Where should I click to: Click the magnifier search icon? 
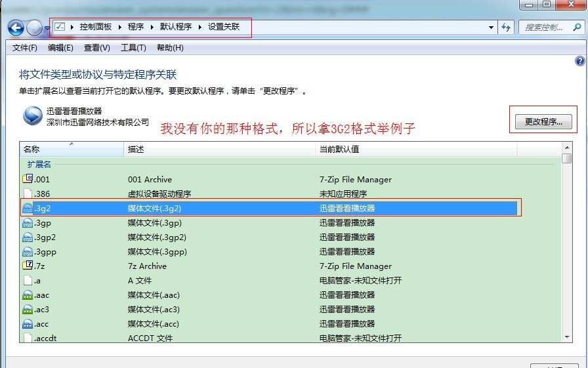tap(577, 27)
